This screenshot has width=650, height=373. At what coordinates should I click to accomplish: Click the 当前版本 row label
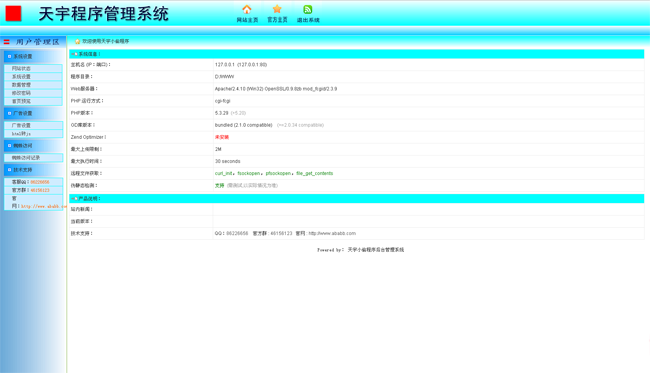tap(82, 221)
